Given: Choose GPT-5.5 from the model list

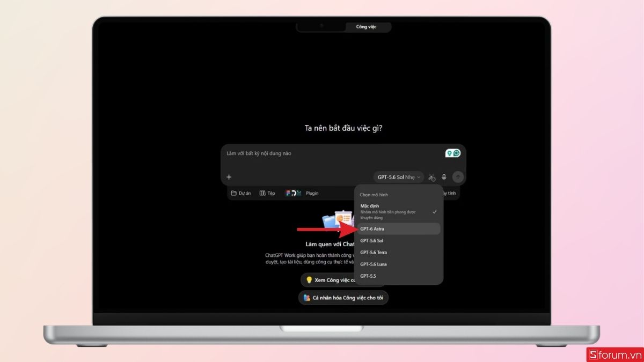Looking at the screenshot, I should click(399, 276).
